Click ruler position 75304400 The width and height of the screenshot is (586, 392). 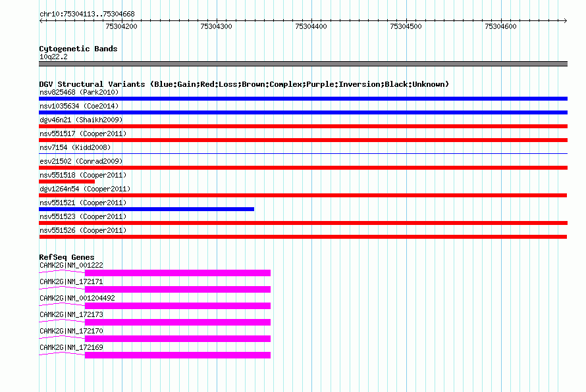click(311, 26)
